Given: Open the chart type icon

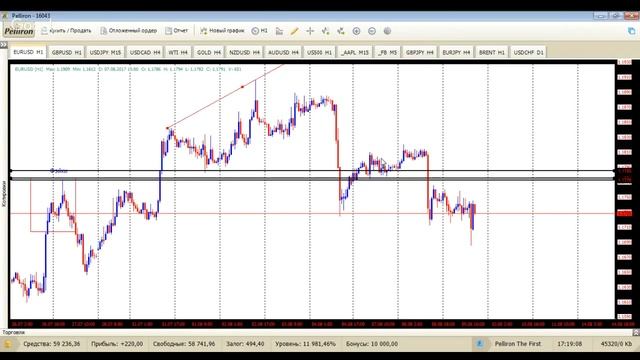Looking at the screenshot, I should [279, 31].
